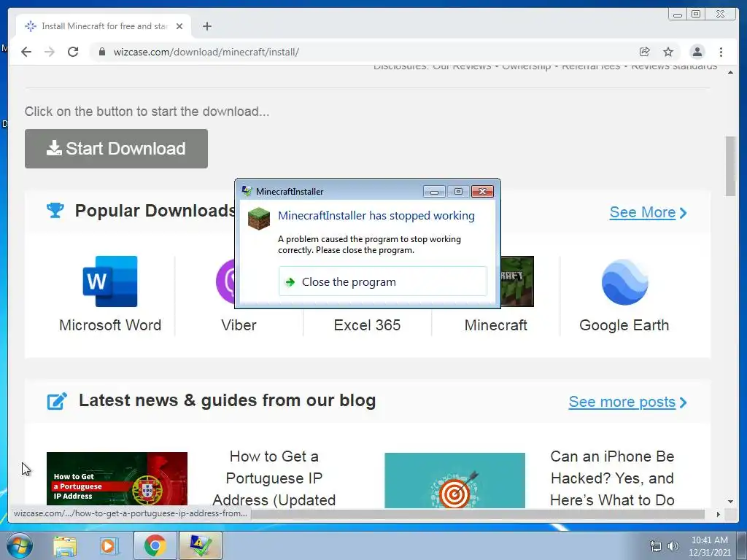Open Windows Explorer from the taskbar
The width and height of the screenshot is (747, 560).
coord(65,545)
